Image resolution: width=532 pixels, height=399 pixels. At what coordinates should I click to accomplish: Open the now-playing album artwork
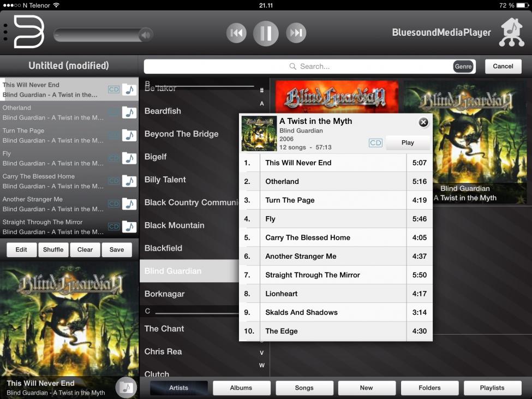click(69, 319)
